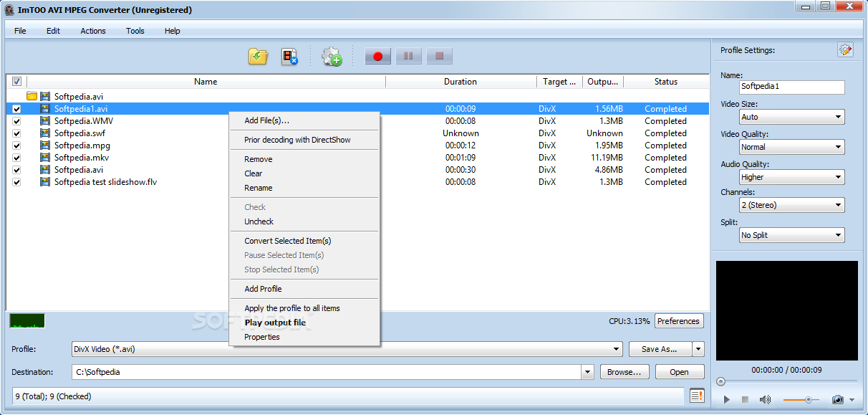Stop the preview playback

click(745, 399)
